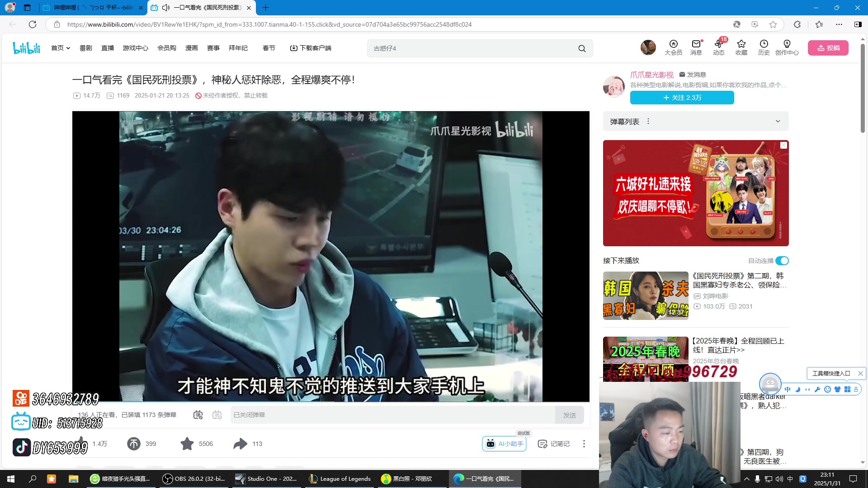Click the browser page vertical scrollbar thumb
The width and height of the screenshot is (868, 488).
(x=863, y=88)
